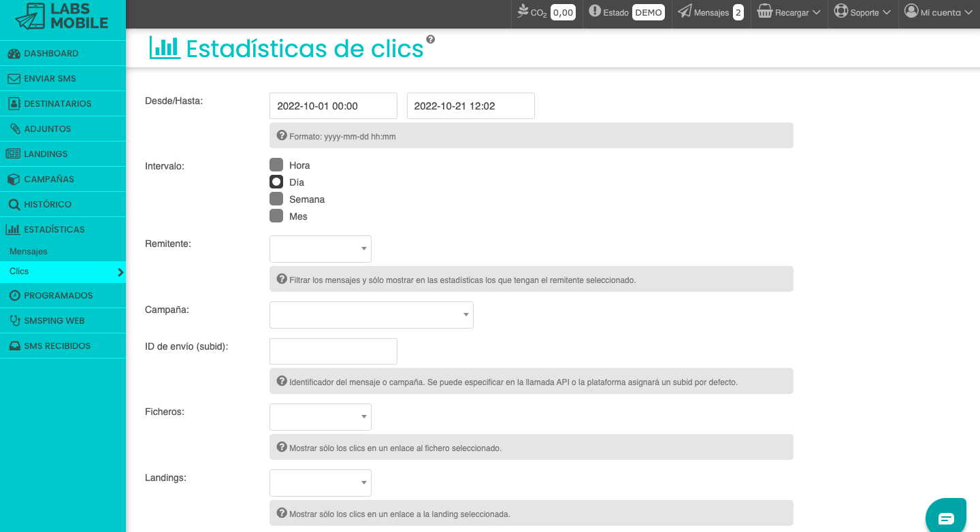980x532 pixels.
Task: Click help icon in Remitente hint
Action: click(x=282, y=279)
